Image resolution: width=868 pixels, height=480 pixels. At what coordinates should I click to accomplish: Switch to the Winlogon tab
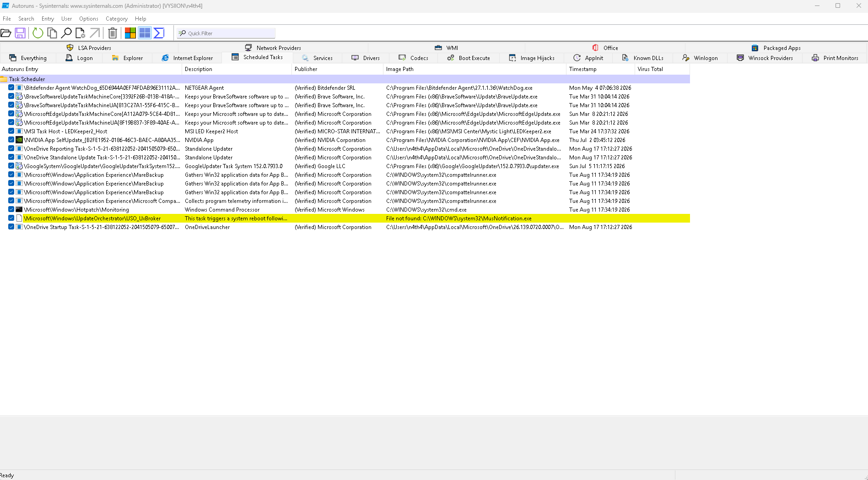tap(700, 58)
